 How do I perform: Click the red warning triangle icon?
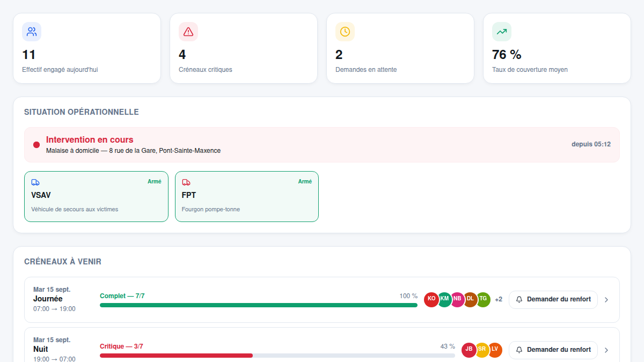[188, 32]
